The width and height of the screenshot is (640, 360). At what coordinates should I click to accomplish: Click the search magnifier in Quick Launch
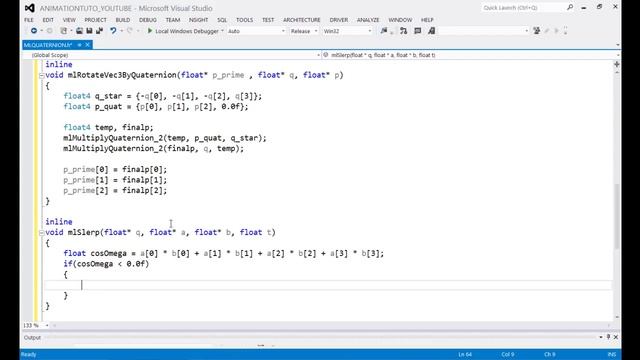tap(570, 7)
